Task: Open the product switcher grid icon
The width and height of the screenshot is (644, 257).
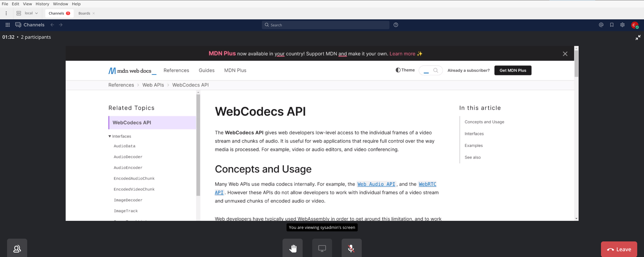Action: click(7, 25)
